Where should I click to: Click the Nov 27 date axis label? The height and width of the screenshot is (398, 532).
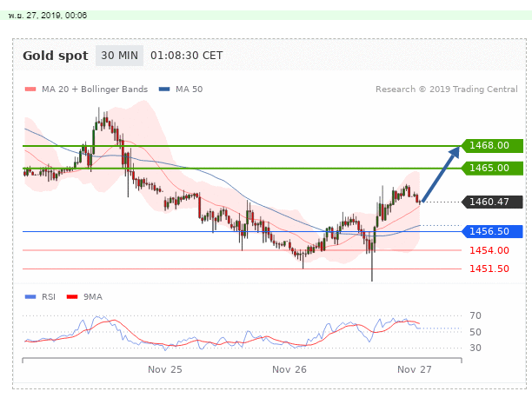(415, 369)
